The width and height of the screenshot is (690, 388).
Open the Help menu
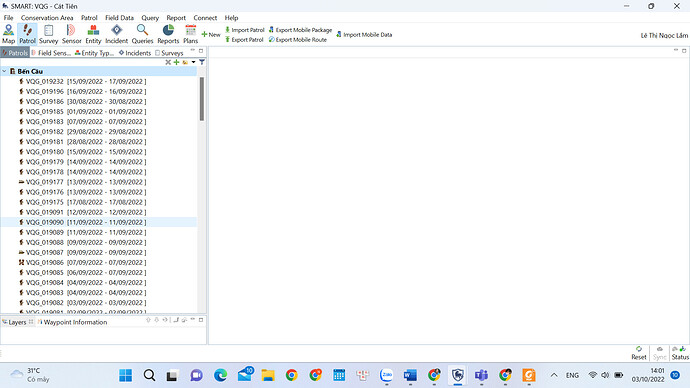tap(231, 18)
